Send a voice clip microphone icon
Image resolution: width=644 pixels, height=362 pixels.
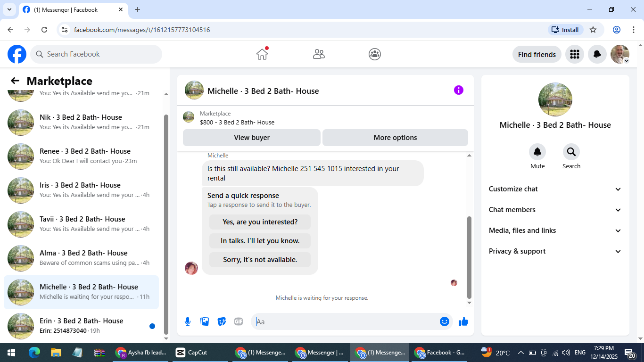click(x=188, y=321)
